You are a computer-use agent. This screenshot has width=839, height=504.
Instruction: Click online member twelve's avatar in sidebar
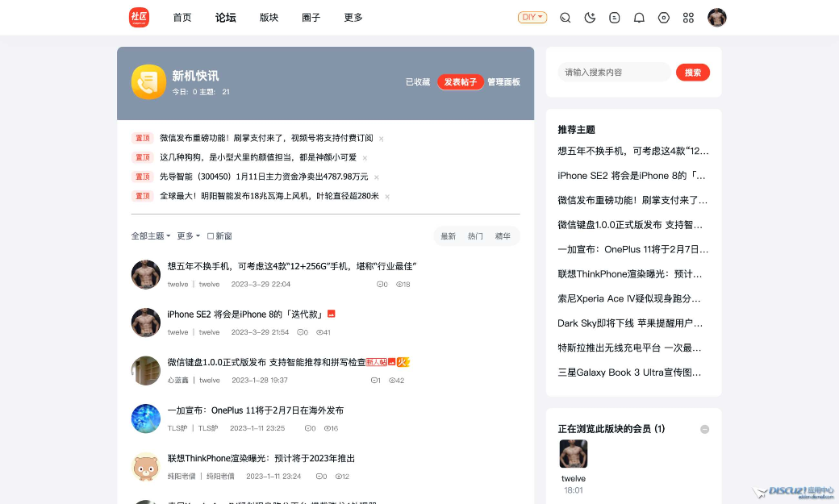click(x=573, y=454)
